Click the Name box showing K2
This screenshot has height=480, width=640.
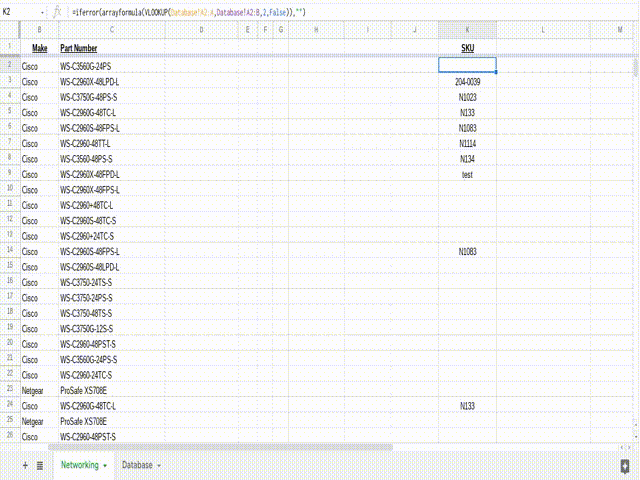point(20,12)
